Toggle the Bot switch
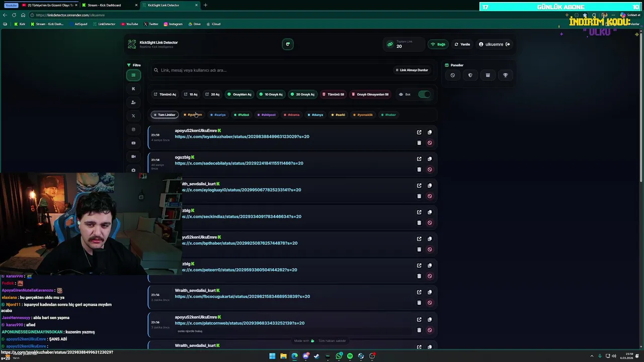Screen dimensions: 644x362 424,94
